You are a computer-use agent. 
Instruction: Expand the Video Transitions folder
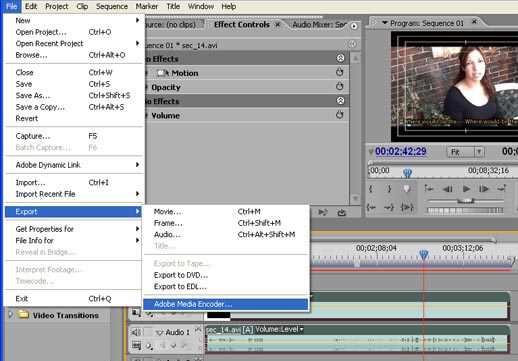(10, 314)
